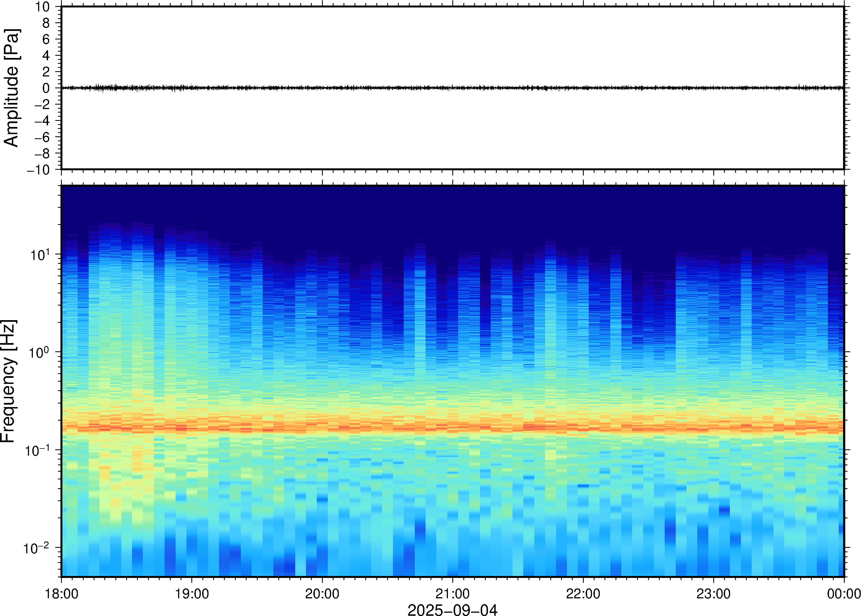
Task: Click the 23:00 time axis label
Action: coord(713,594)
